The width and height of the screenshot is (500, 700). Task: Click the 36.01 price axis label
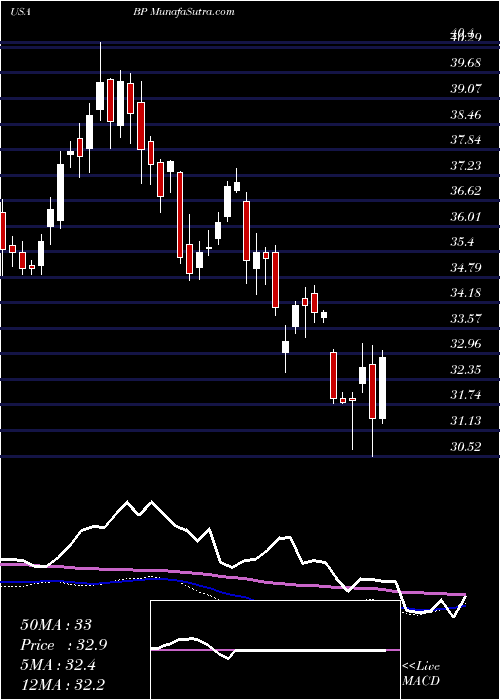(466, 217)
